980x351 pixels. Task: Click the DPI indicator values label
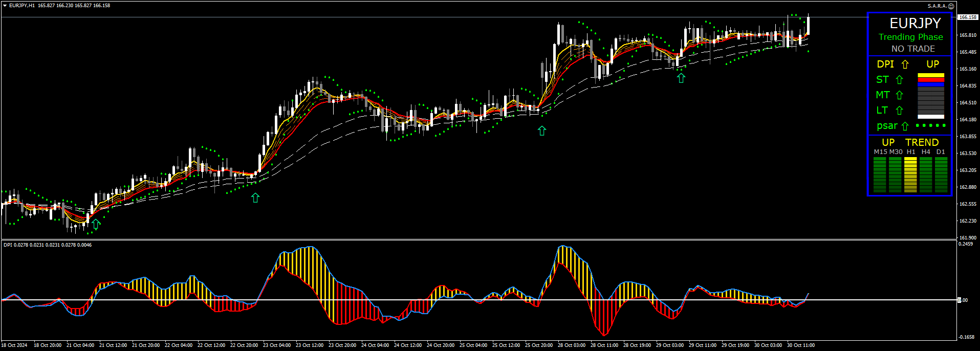[x=48, y=245]
